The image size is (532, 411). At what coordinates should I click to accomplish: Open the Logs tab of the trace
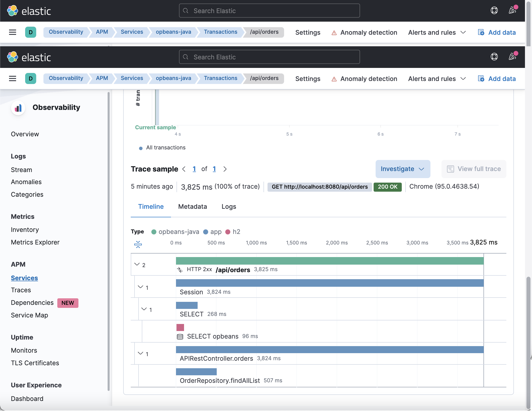229,207
